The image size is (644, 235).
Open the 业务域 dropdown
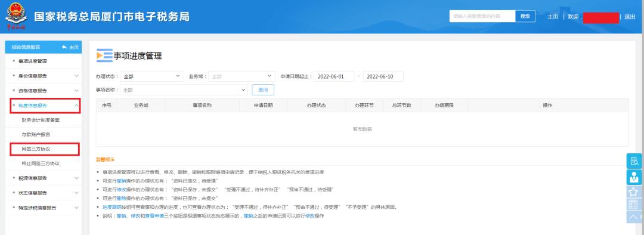[241, 76]
